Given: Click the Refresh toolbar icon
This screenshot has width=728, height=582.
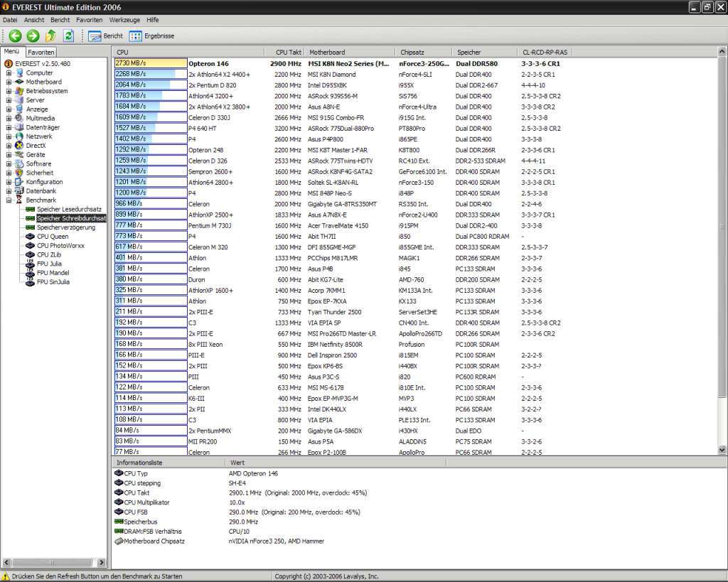Looking at the screenshot, I should (69, 36).
